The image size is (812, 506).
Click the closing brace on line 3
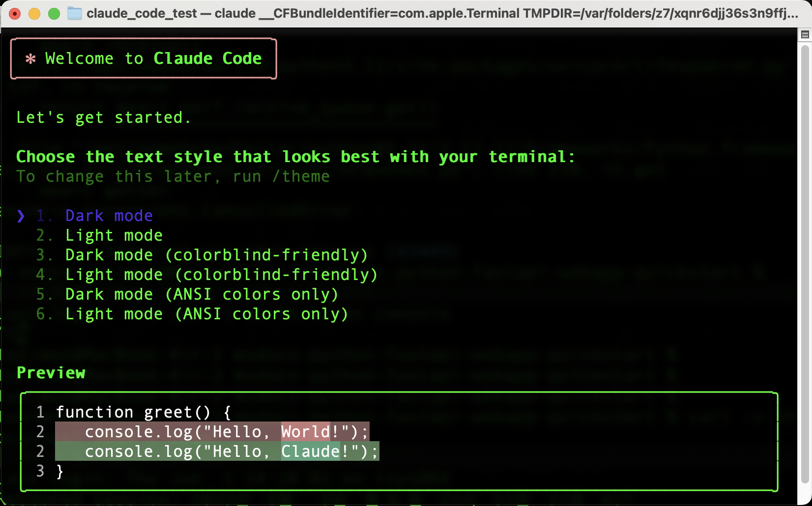click(60, 471)
